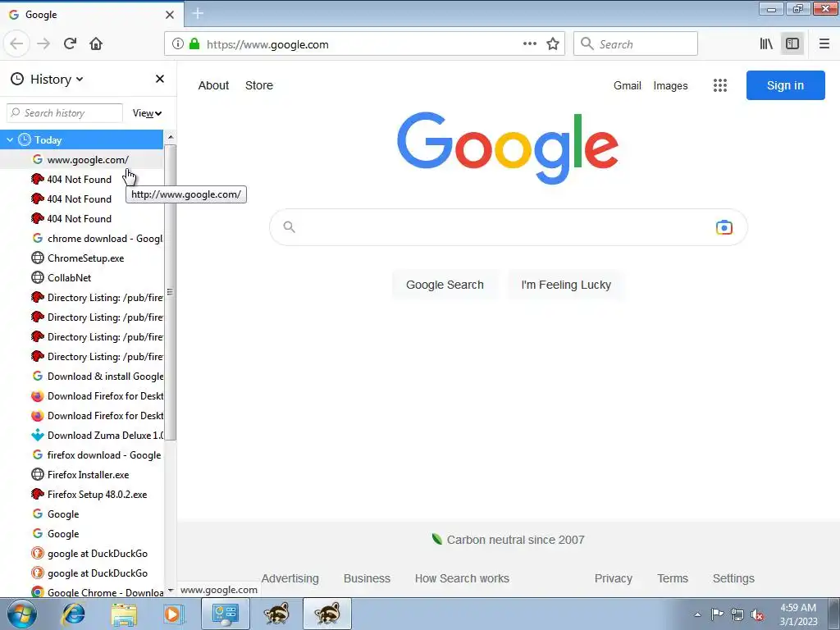Bookmark this page with the star icon
This screenshot has width=840, height=630.
pos(553,44)
